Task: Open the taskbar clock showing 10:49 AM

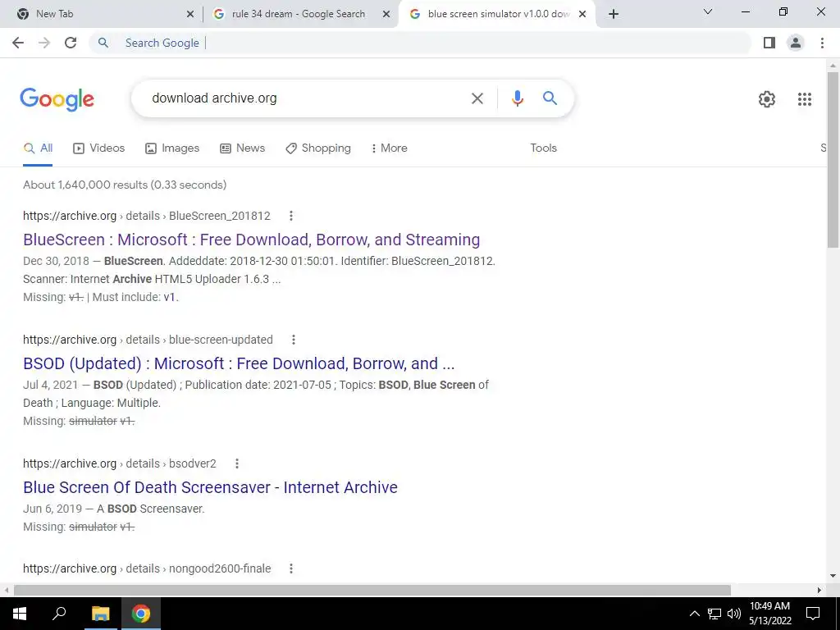Action: pyautogui.click(x=769, y=614)
